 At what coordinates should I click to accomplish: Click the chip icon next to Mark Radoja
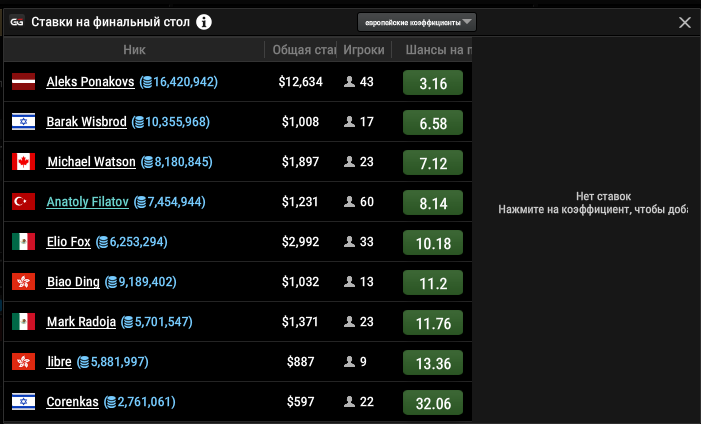(127, 322)
